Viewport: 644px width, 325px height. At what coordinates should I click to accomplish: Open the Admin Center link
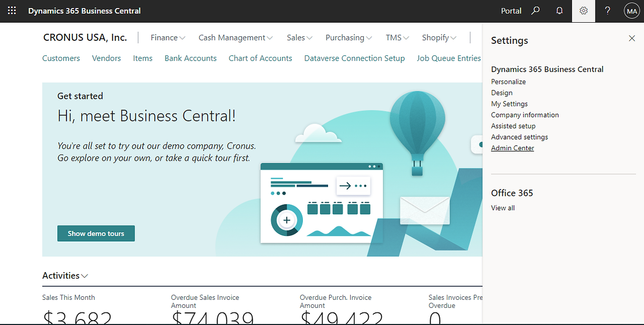tap(512, 148)
